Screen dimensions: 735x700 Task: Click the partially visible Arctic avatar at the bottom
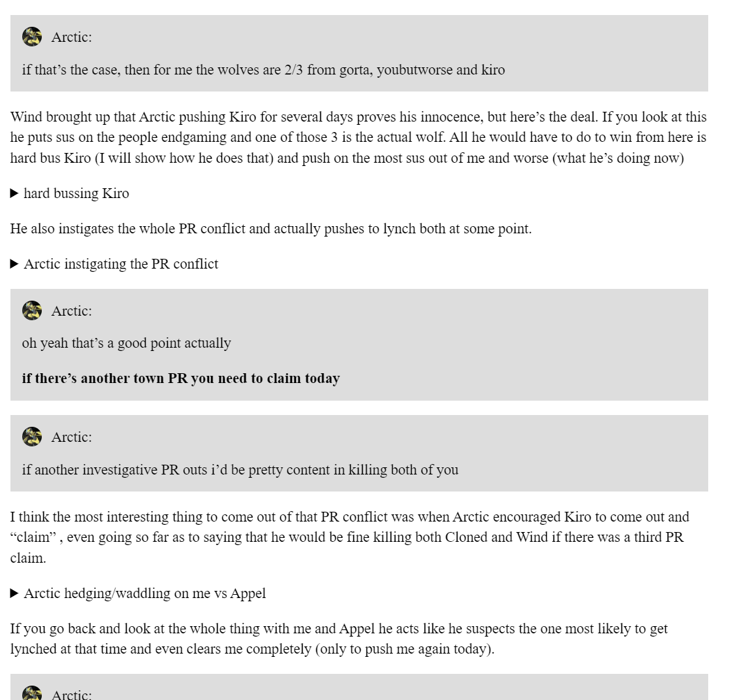[32, 693]
